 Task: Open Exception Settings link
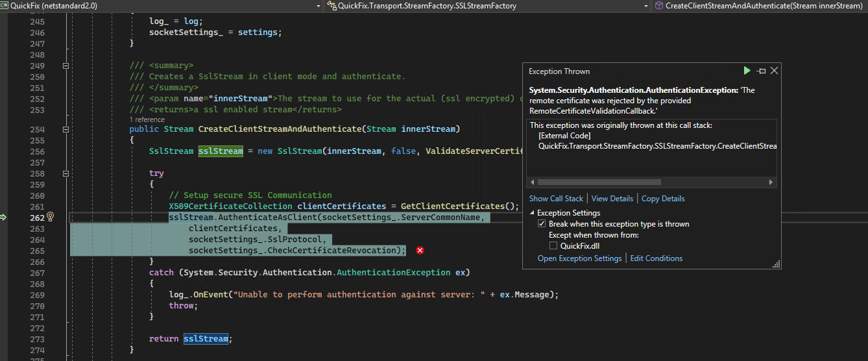tap(579, 258)
